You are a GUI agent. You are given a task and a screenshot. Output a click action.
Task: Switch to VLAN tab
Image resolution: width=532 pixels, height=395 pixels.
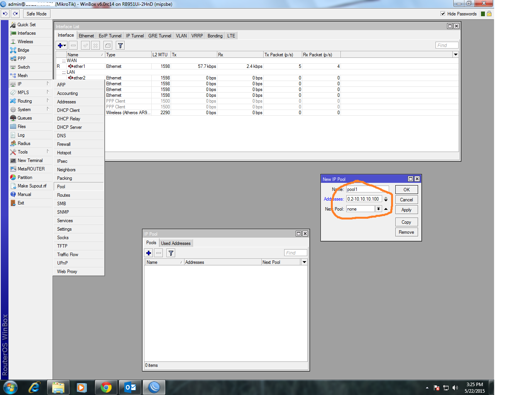point(181,36)
